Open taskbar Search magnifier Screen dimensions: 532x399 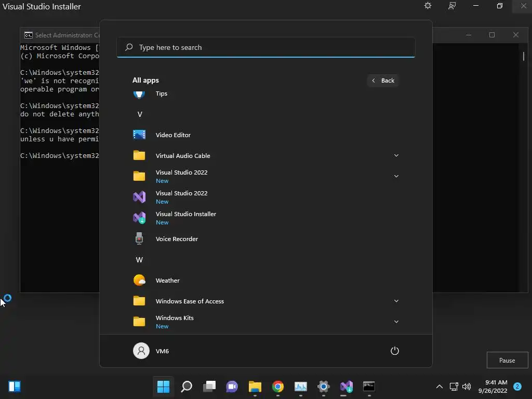click(x=187, y=387)
